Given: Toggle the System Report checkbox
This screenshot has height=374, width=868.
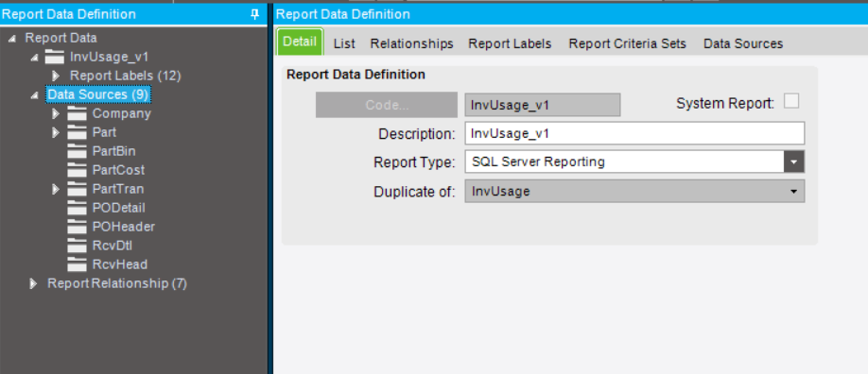Looking at the screenshot, I should pyautogui.click(x=791, y=102).
